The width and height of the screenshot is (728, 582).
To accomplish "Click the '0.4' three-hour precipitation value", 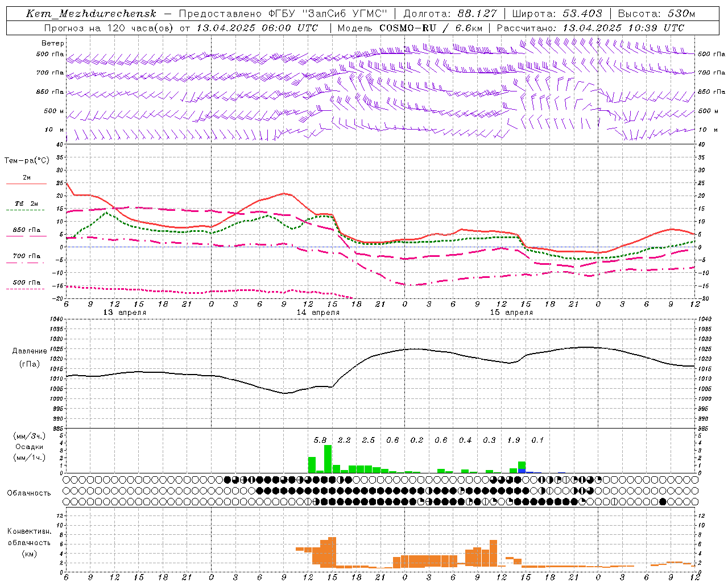I will point(465,440).
